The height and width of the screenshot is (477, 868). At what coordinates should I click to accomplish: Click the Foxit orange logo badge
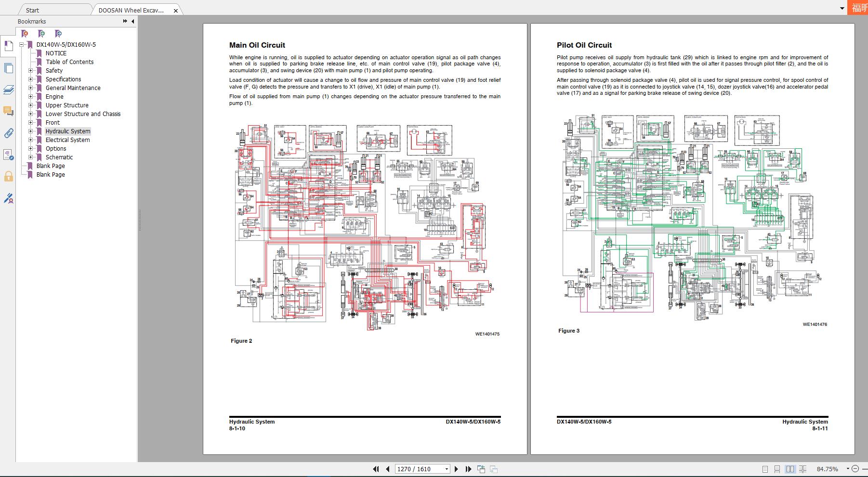coord(859,7)
